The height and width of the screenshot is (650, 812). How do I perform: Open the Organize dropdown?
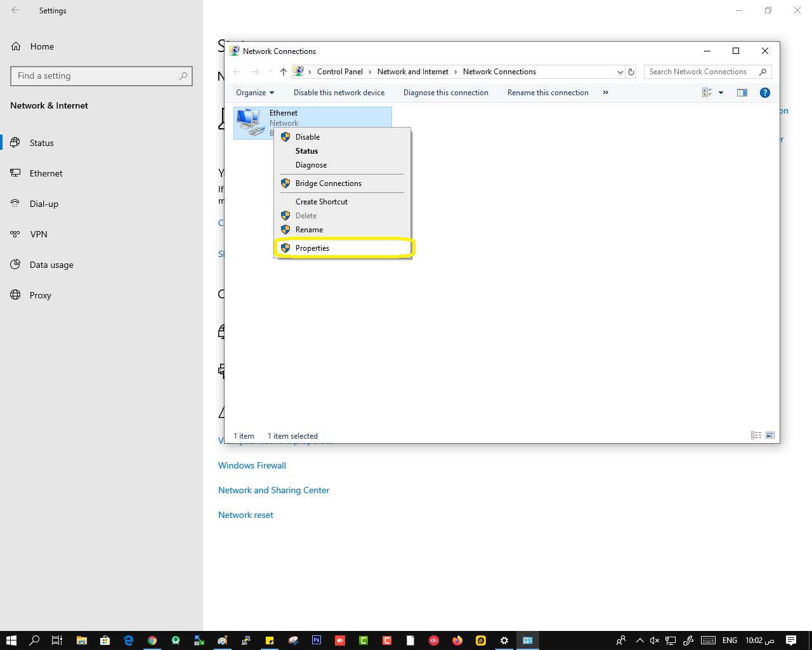coord(255,93)
